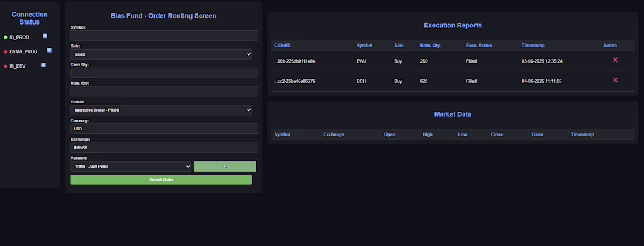Delete the EWJ execution report row
The height and width of the screenshot is (246, 644).
click(x=615, y=60)
